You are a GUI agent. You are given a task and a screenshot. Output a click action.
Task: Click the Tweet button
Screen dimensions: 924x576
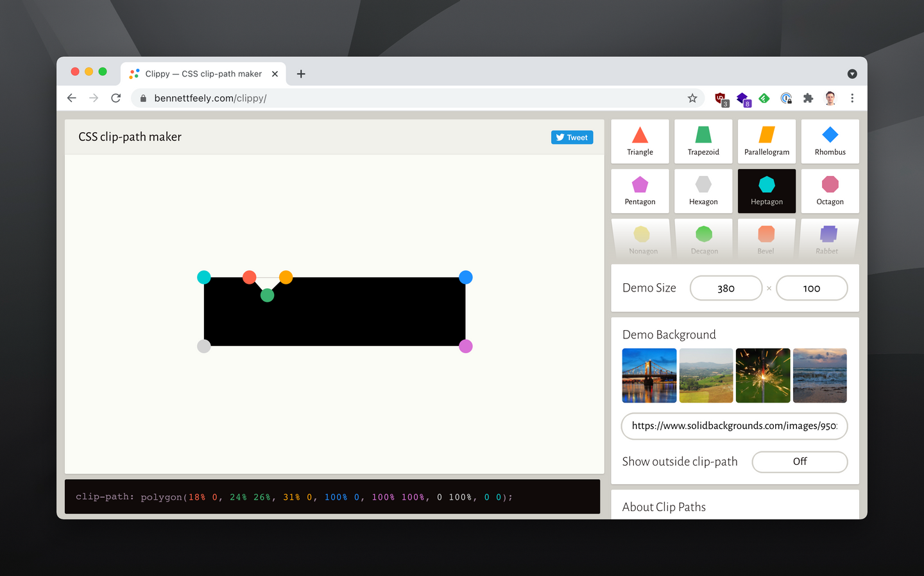[x=572, y=137]
